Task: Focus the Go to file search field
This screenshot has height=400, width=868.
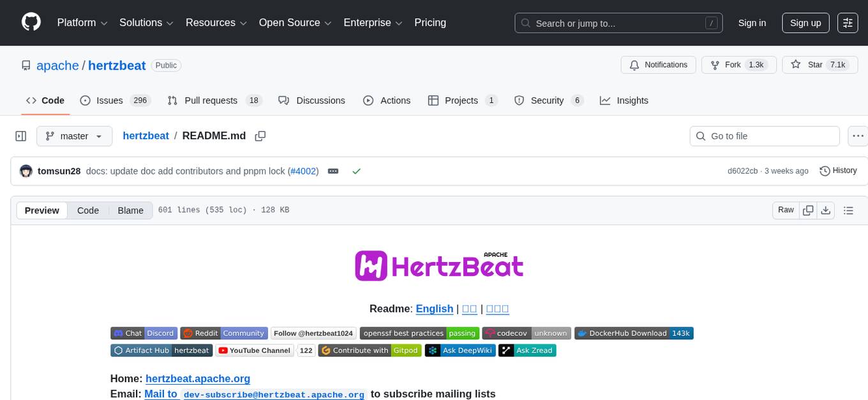Action: 764,135
